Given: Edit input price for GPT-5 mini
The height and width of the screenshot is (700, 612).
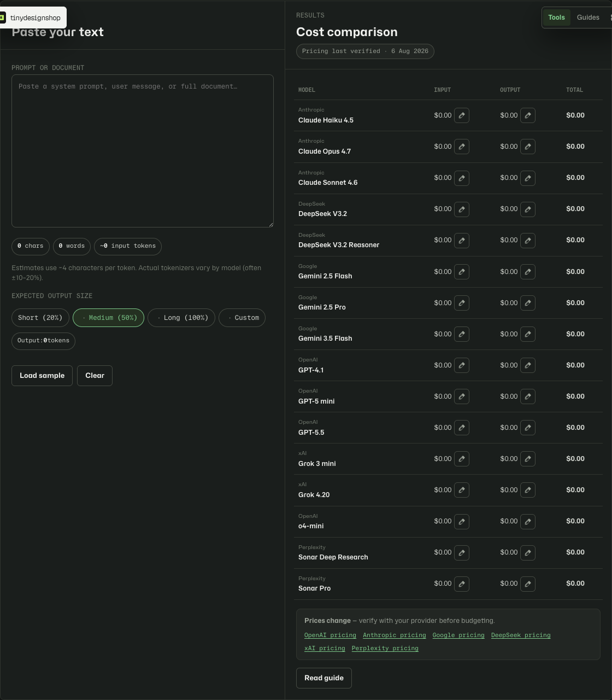Looking at the screenshot, I should 462,396.
